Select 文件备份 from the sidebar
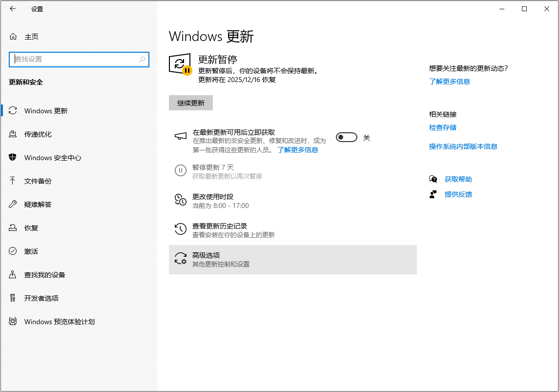This screenshot has width=559, height=392. (x=38, y=181)
